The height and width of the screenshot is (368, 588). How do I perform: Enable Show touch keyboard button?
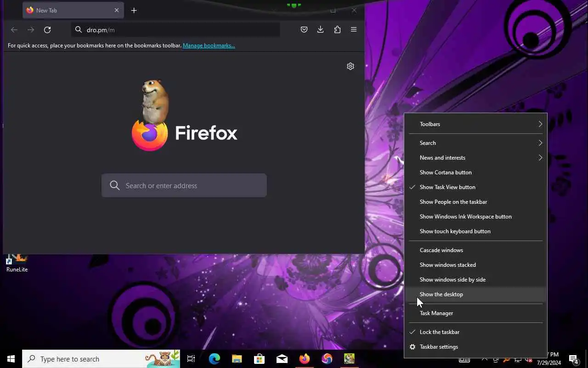coord(476,231)
